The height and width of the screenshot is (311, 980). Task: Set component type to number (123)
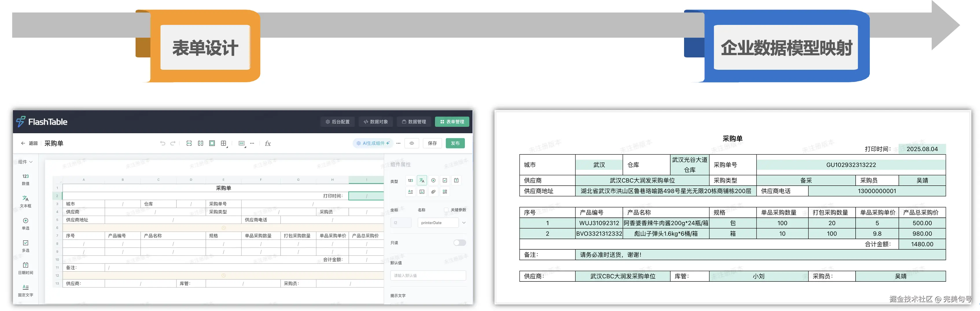click(410, 180)
